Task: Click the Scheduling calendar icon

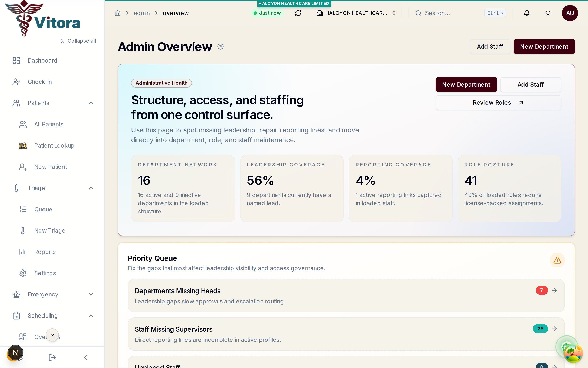Action: click(16, 316)
